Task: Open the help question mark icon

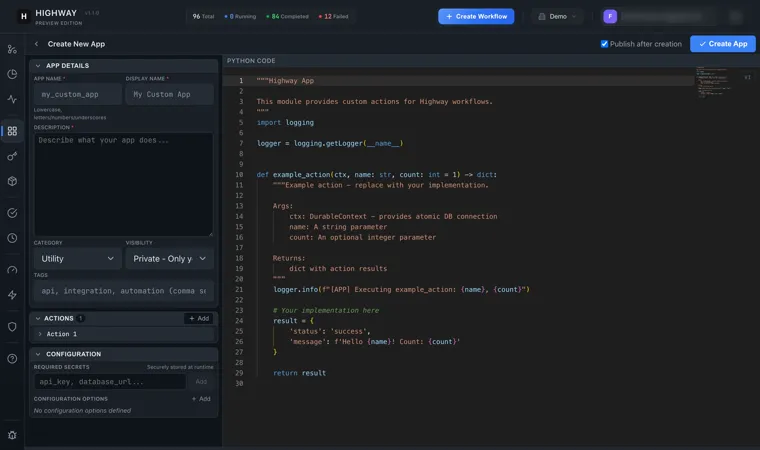Action: pos(12,359)
